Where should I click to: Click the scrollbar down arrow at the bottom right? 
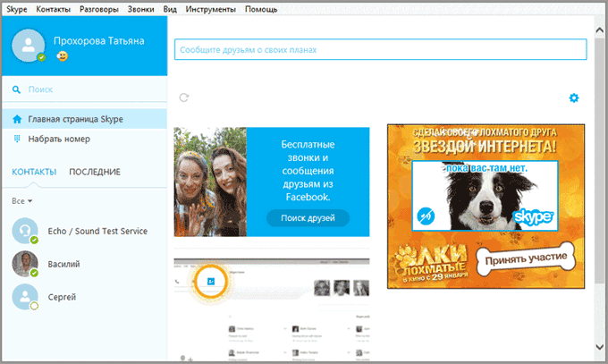(597, 346)
